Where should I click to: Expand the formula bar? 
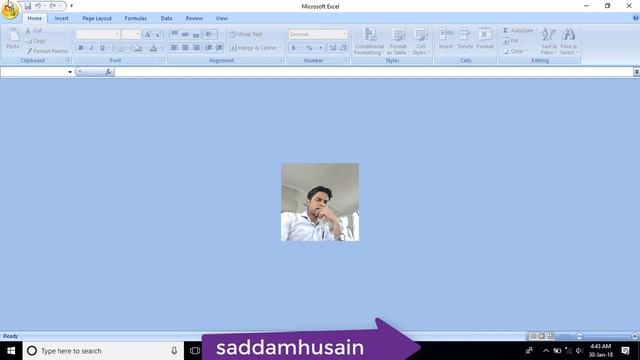[636, 72]
